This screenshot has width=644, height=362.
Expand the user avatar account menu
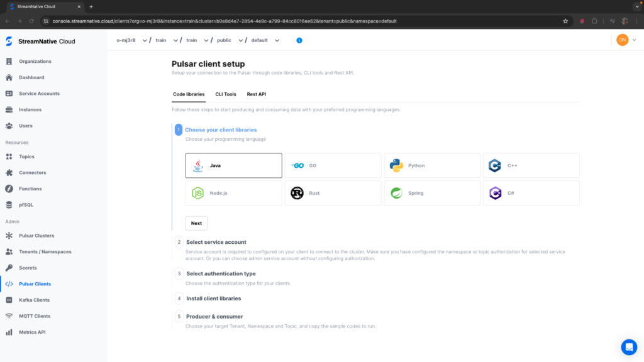[x=626, y=40]
